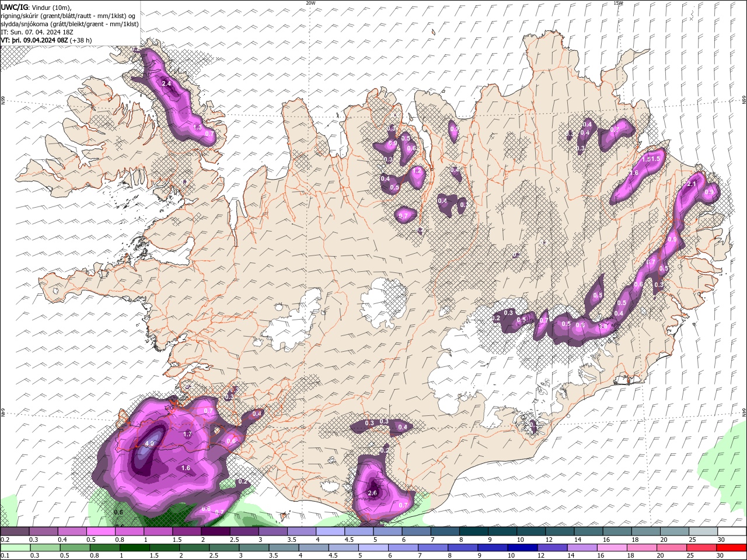Click the '4.0' snowfall value in the southwest
The image size is (747, 560).
149,444
